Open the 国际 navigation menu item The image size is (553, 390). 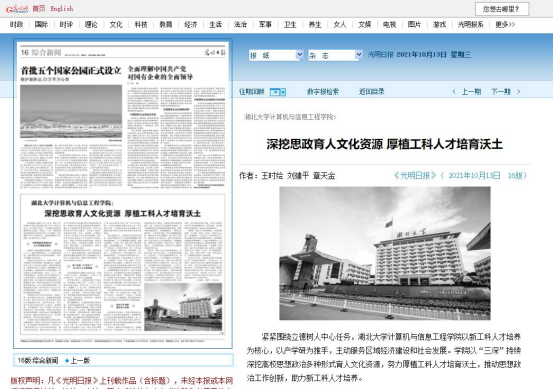41,24
